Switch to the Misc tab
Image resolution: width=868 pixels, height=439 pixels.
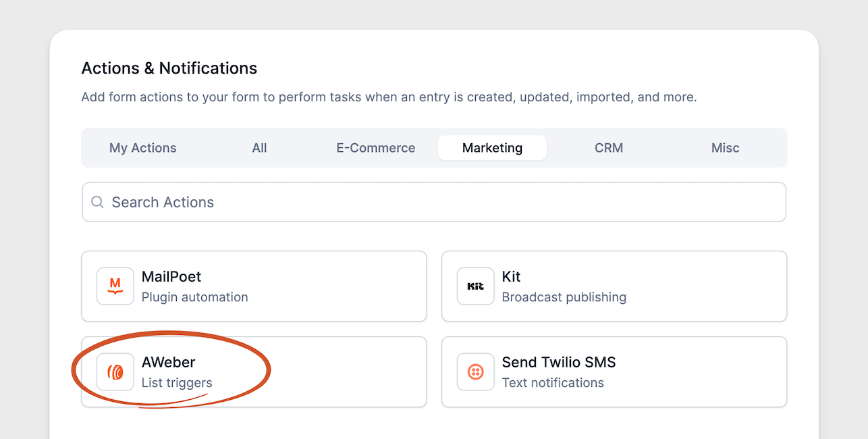(726, 148)
